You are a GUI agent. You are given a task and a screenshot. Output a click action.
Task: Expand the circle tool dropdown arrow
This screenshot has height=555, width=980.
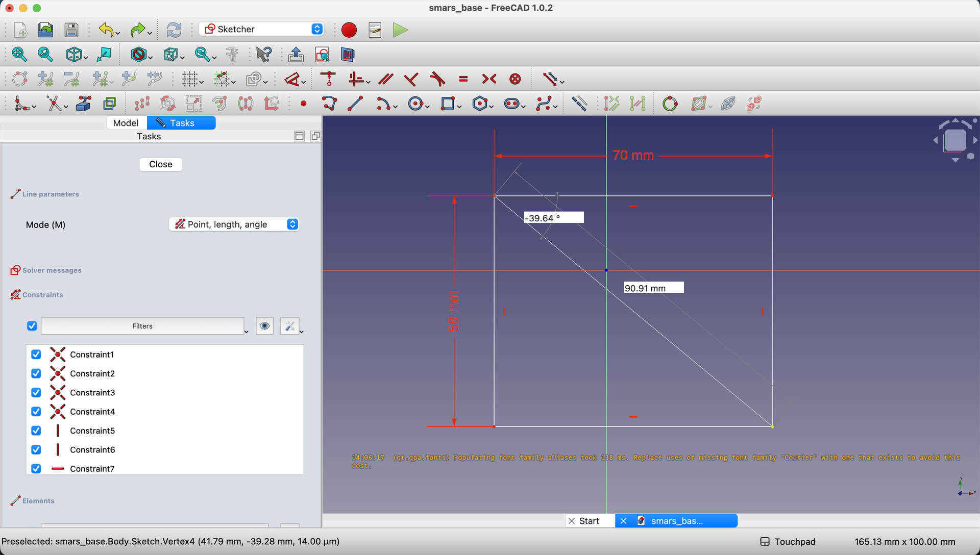pos(427,107)
